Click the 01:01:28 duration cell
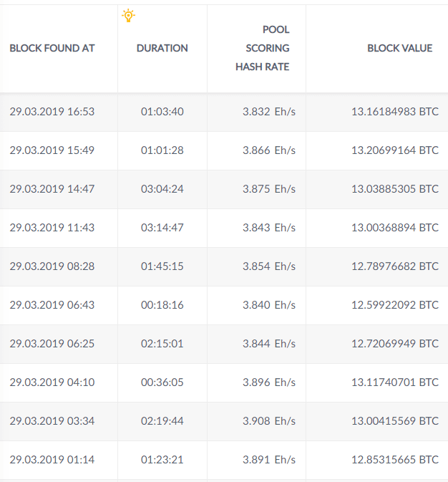 pyautogui.click(x=162, y=150)
